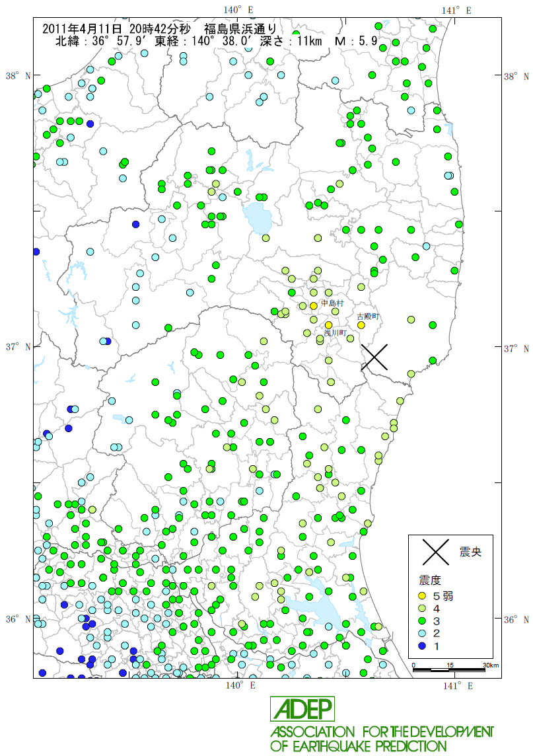Click the 30km scale bar
This screenshot has width=533, height=756.
(x=448, y=669)
